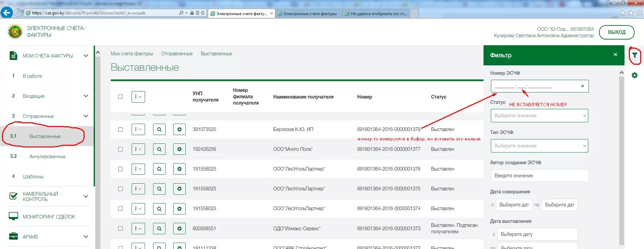Image resolution: width=644 pixels, height=249 pixels.
Task: Click the Автор создания ЭСЧФ input field
Action: tap(540, 176)
